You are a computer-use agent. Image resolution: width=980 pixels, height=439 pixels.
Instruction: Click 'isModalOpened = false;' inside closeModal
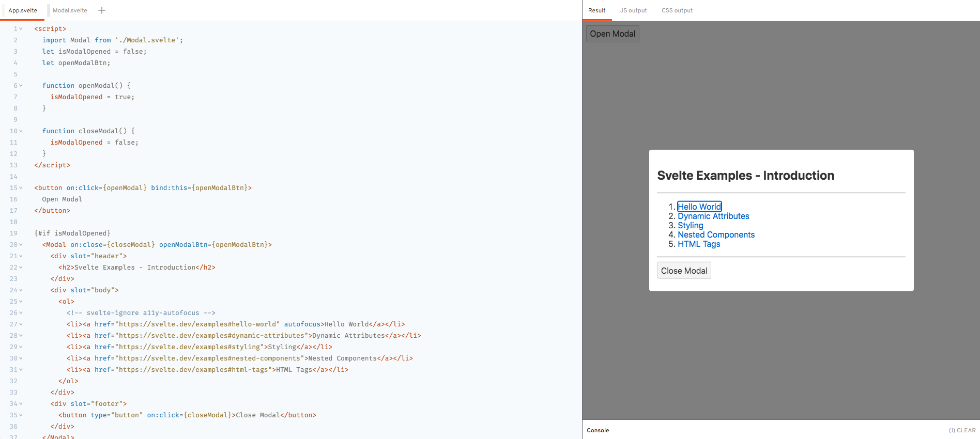[x=95, y=143]
